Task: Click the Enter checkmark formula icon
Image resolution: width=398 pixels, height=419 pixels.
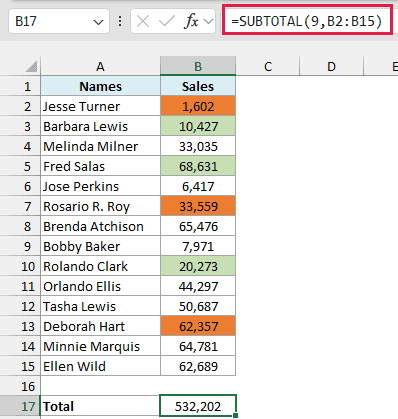Action: [x=166, y=22]
